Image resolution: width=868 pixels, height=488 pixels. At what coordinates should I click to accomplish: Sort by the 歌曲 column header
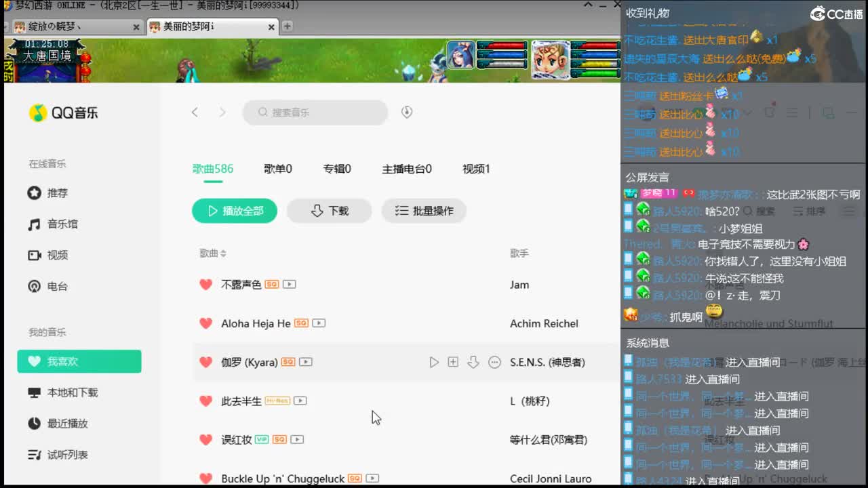coord(213,253)
